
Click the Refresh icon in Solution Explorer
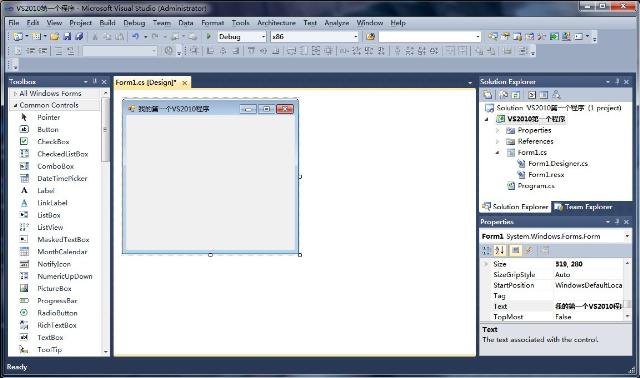[x=516, y=95]
